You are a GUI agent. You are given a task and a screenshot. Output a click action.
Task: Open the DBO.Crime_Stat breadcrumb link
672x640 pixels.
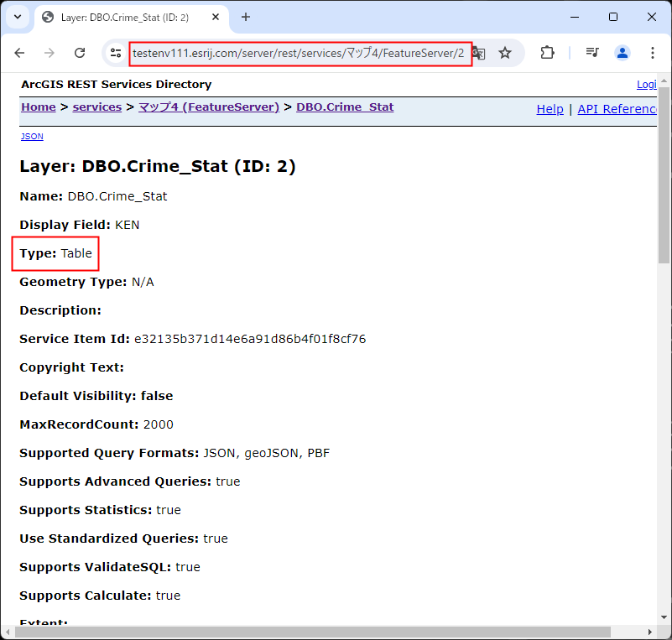345,107
